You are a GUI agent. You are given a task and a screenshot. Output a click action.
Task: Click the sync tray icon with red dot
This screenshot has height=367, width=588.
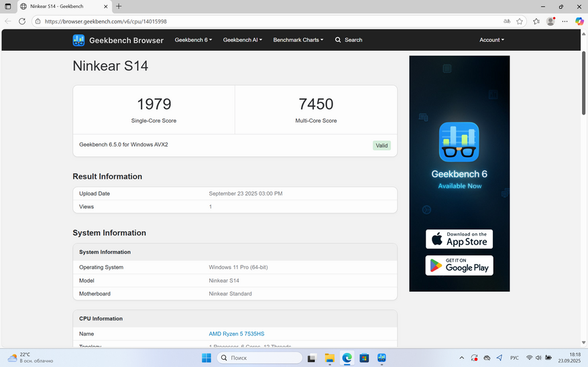(x=475, y=358)
